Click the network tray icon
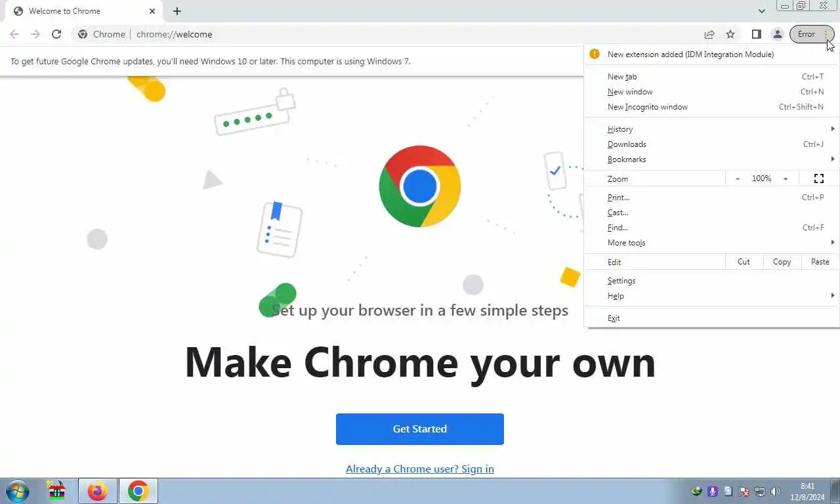Viewport: 840px width, 504px height. pos(760,491)
